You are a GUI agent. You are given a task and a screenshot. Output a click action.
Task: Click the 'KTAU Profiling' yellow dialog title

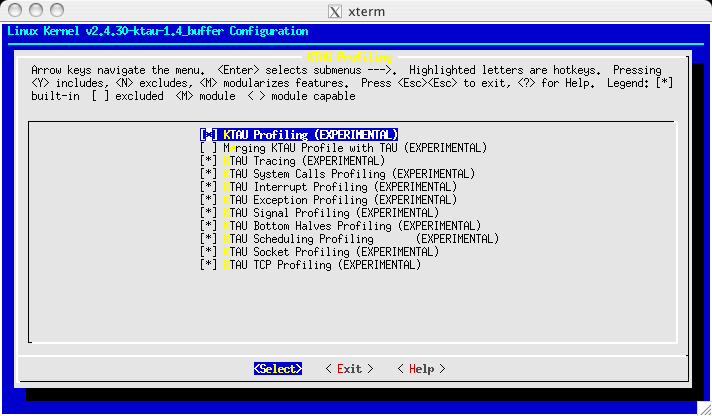pyautogui.click(x=350, y=57)
